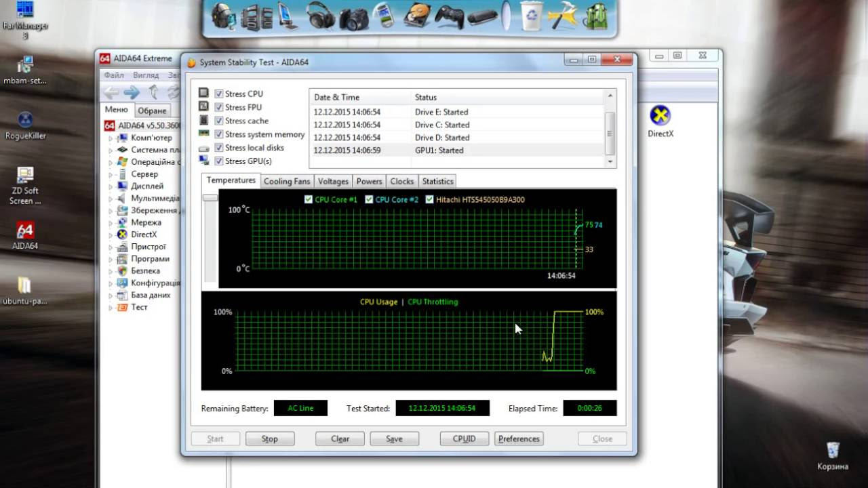Uncheck Stress FPU checkbox

pyautogui.click(x=219, y=108)
